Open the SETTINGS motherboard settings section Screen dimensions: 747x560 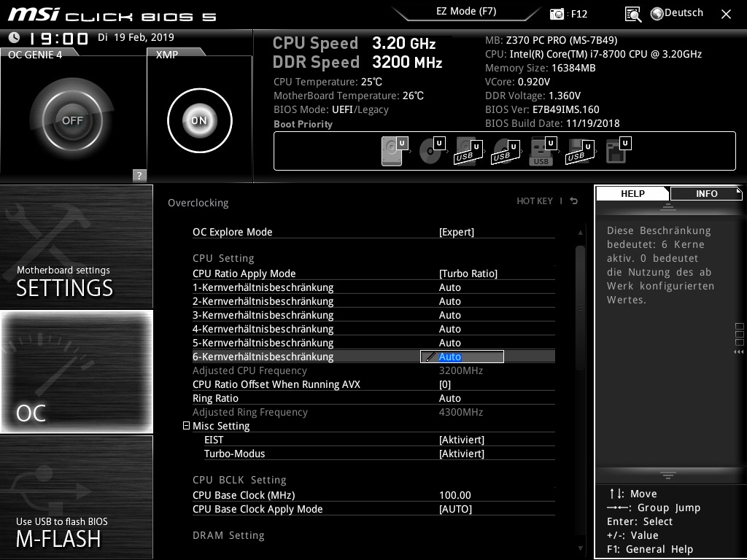pyautogui.click(x=76, y=246)
